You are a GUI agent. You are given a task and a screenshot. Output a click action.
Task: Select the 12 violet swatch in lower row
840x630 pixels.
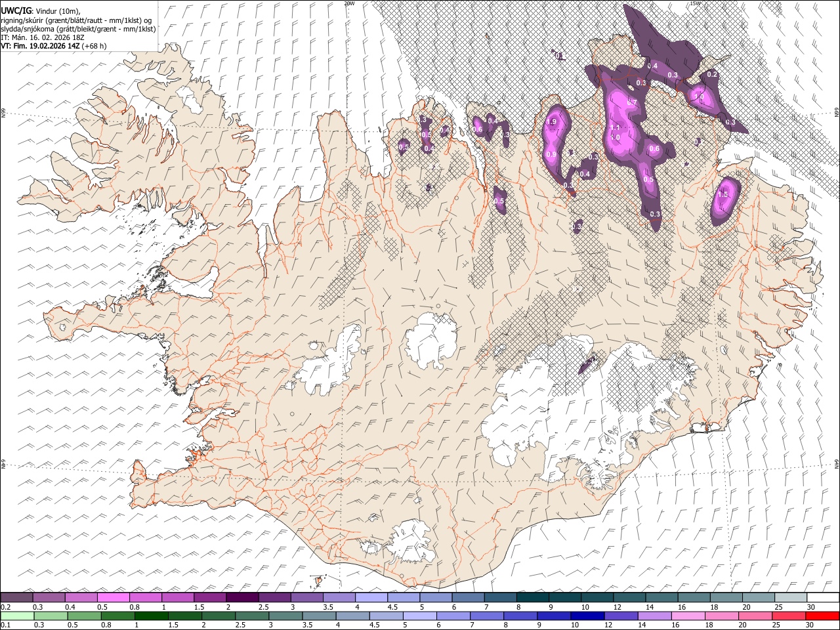click(x=621, y=616)
